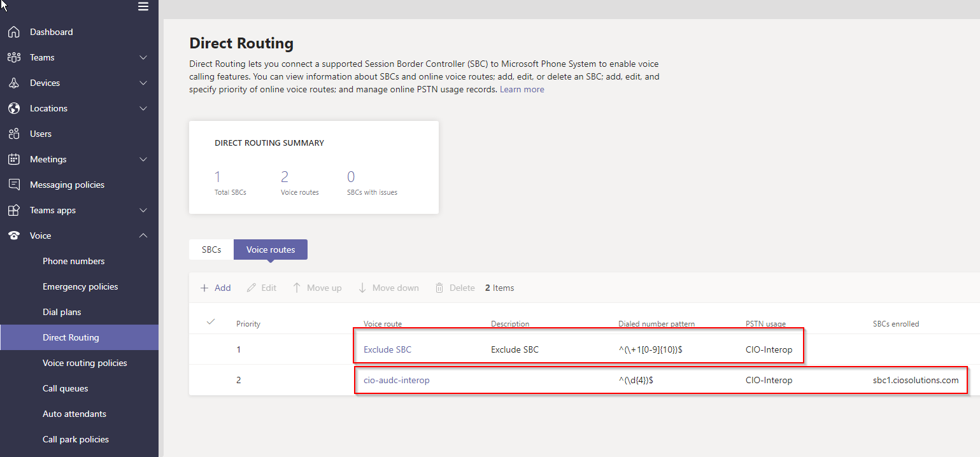The width and height of the screenshot is (980, 457).
Task: Click the pencil icon beside Edit
Action: 251,288
